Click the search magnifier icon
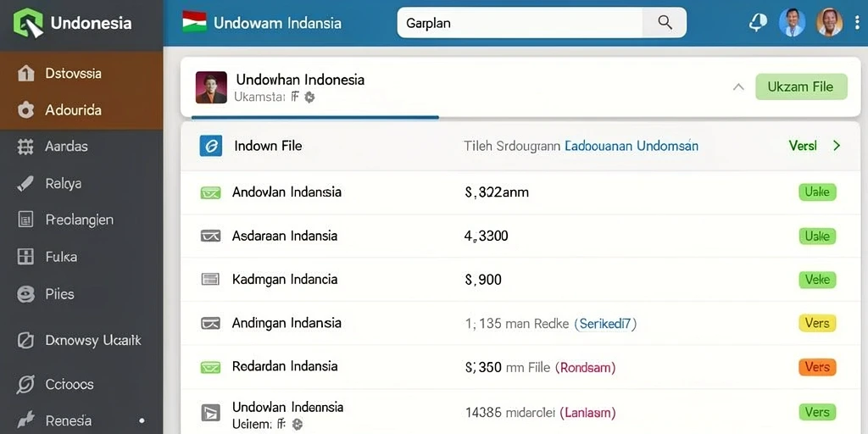This screenshot has width=868, height=434. coord(665,23)
